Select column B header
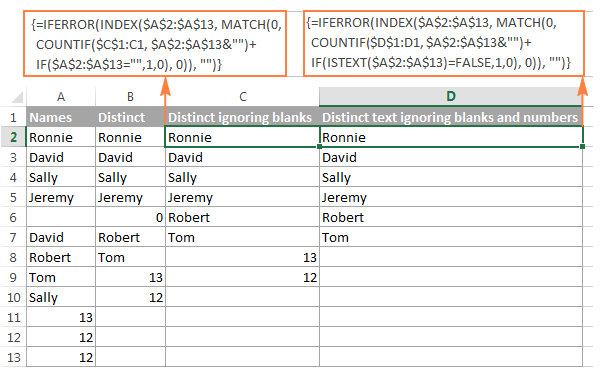605x387 pixels. tap(130, 96)
